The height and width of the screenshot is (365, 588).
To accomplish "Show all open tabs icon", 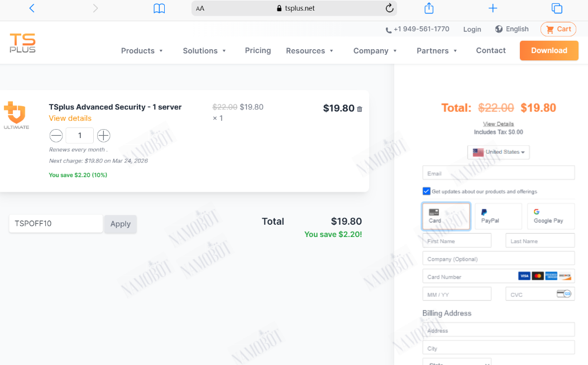I will click(x=557, y=8).
